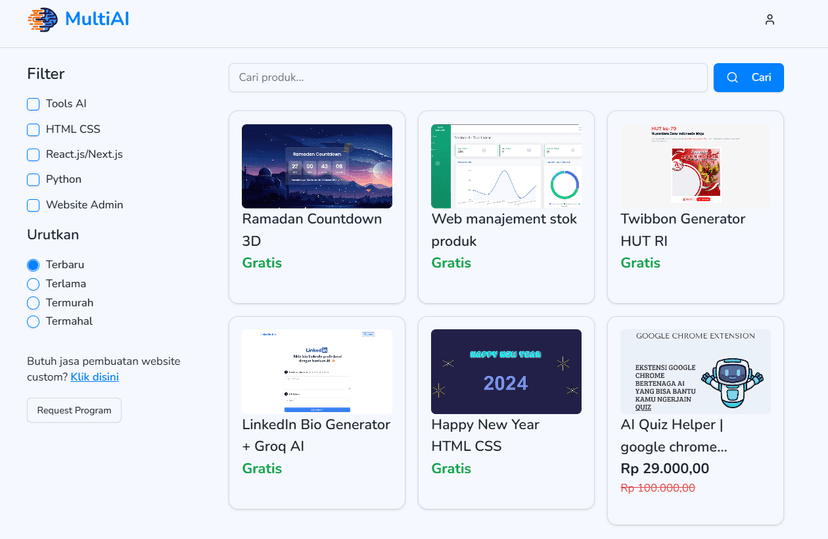This screenshot has height=539, width=828.
Task: Open Happy New Year 2024 thumbnail
Action: point(506,372)
